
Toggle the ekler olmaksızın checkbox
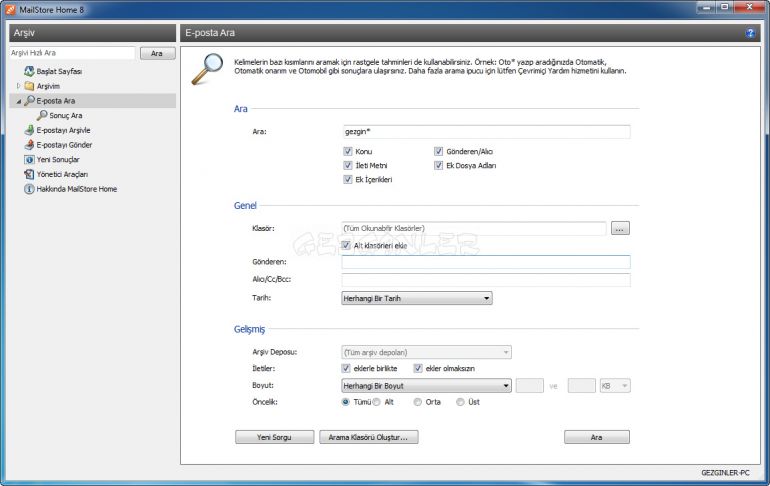[418, 368]
